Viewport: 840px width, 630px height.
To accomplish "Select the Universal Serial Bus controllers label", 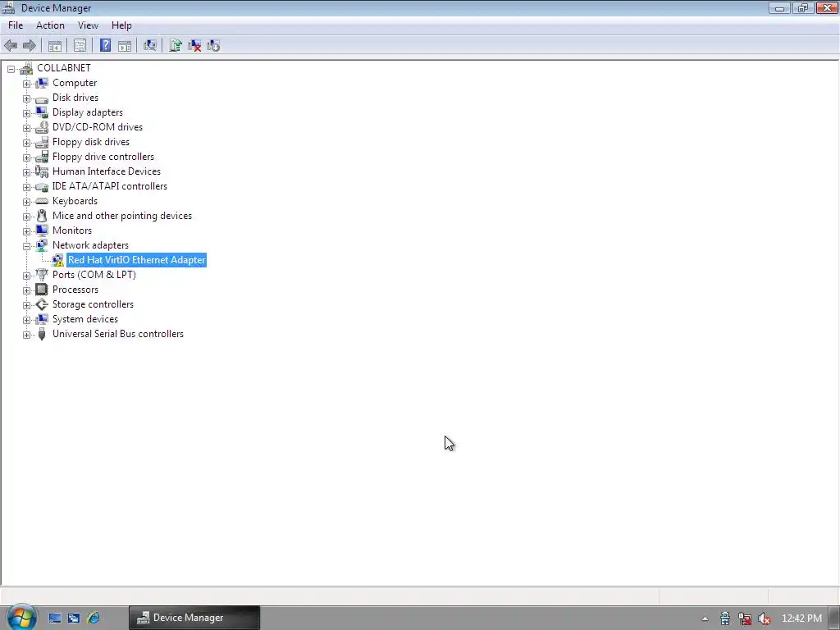I will pyautogui.click(x=118, y=334).
